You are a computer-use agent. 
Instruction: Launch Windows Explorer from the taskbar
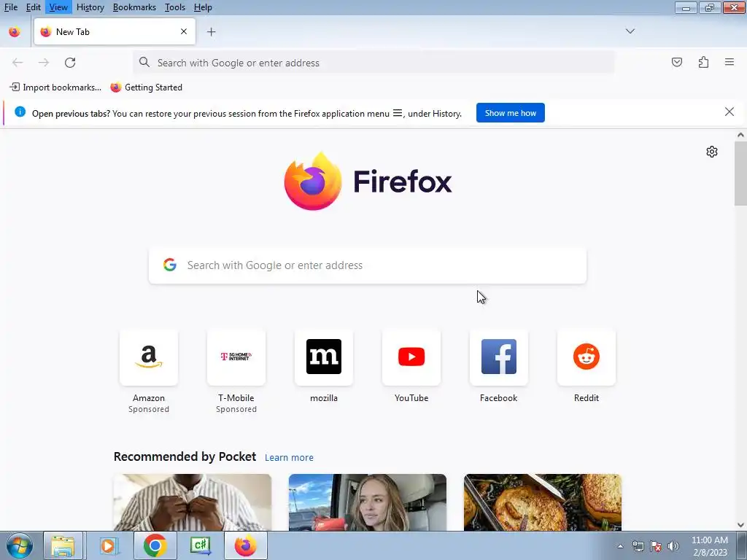pyautogui.click(x=63, y=545)
